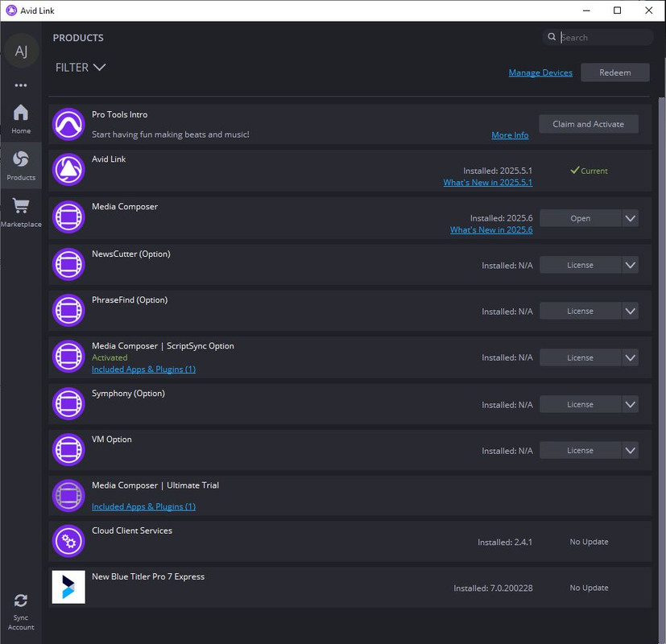Click the Cloud Client Services gear icon
Screen dimensions: 666x644
tap(68, 541)
